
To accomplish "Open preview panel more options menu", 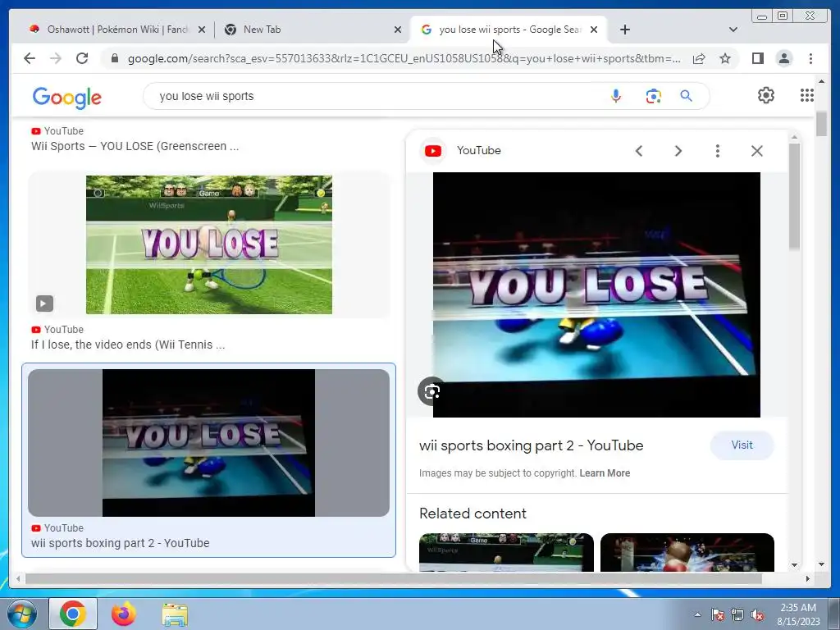I will 717,151.
